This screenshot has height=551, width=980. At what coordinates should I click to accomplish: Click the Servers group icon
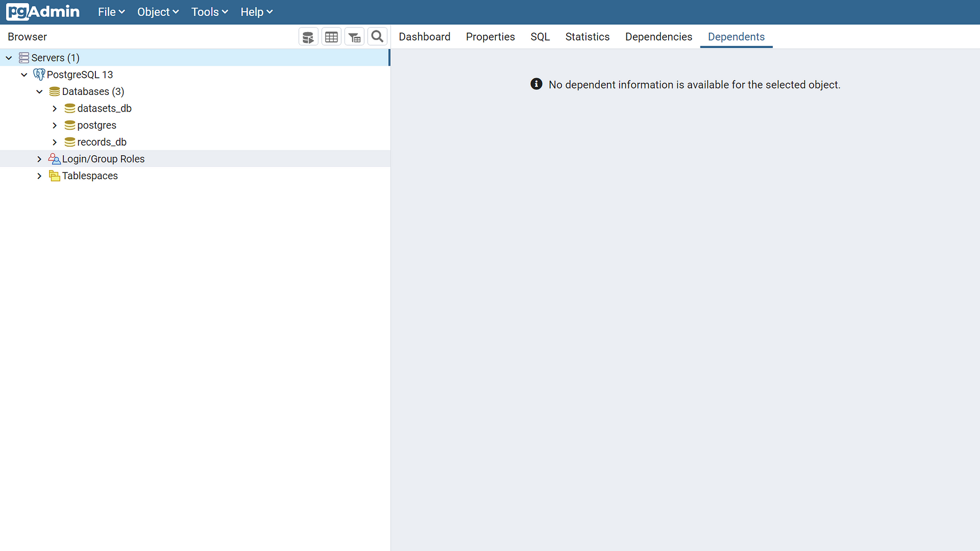pos(24,58)
